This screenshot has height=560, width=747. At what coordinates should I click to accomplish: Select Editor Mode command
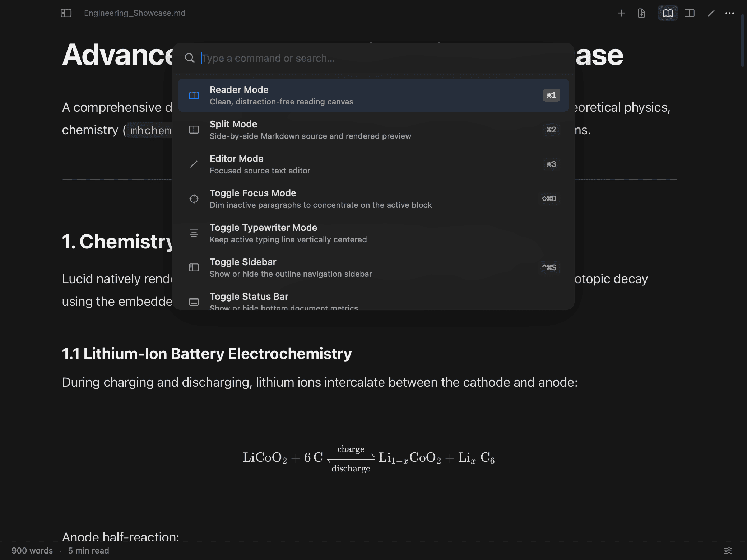click(x=373, y=164)
